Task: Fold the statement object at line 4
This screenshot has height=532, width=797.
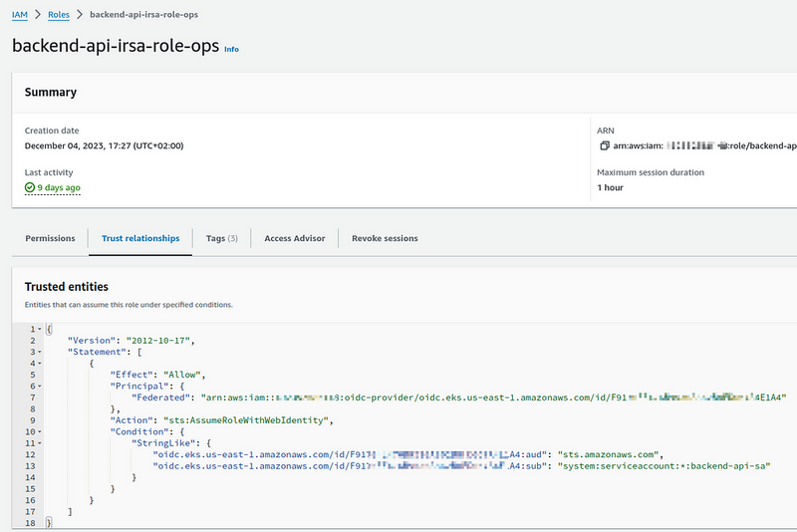Action: click(x=39, y=363)
